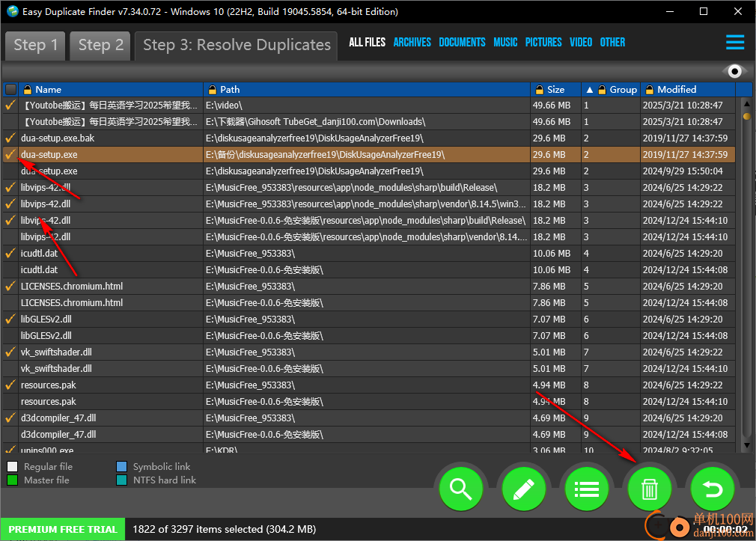Viewport: 756px width, 541px height.
Task: Toggle the eye preview icon
Action: (734, 71)
